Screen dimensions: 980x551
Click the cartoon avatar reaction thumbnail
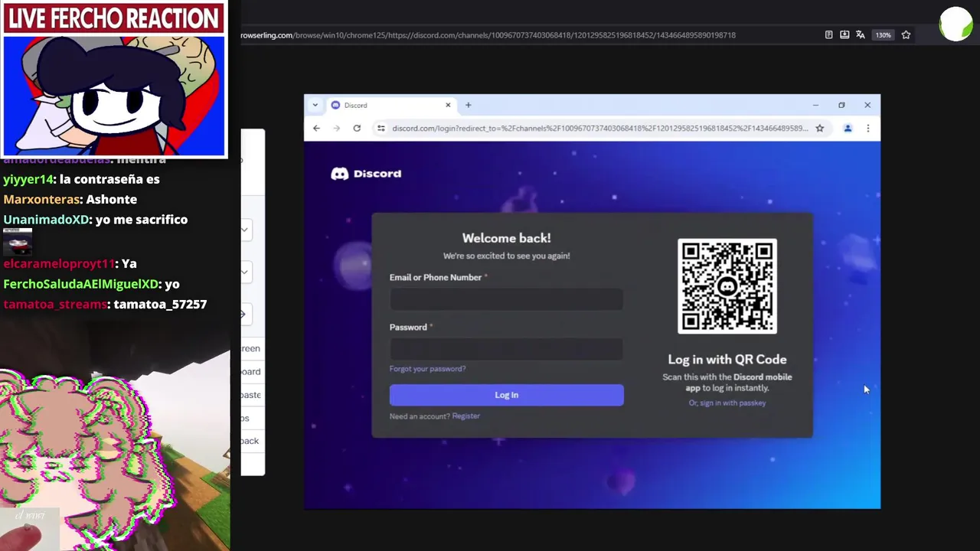(x=114, y=95)
